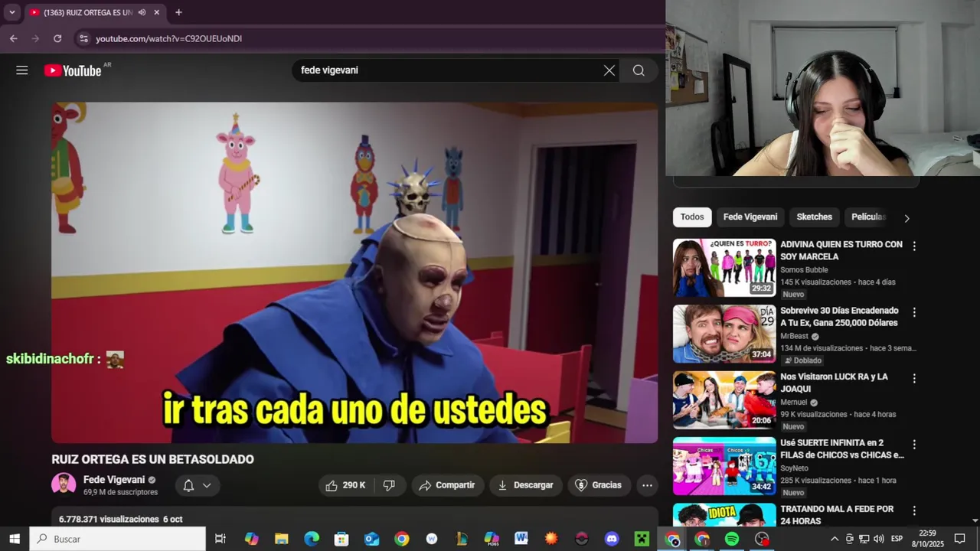Open File Explorer from the taskbar
Viewport: 980px width, 551px height.
[281, 539]
